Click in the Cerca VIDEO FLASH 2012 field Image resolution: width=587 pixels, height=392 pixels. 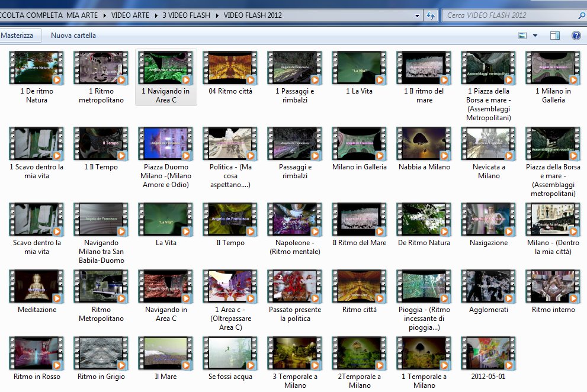(x=509, y=15)
